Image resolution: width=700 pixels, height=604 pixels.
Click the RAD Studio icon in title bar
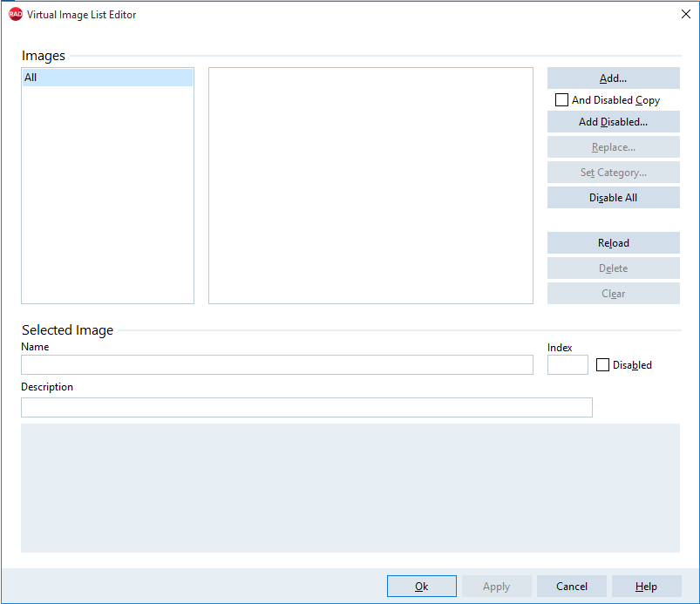(x=15, y=14)
